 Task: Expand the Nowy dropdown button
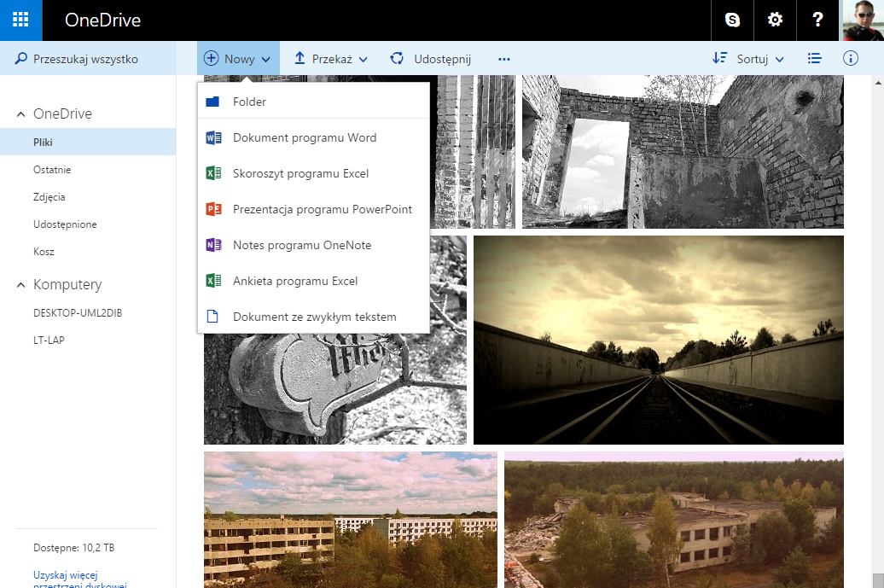click(238, 59)
